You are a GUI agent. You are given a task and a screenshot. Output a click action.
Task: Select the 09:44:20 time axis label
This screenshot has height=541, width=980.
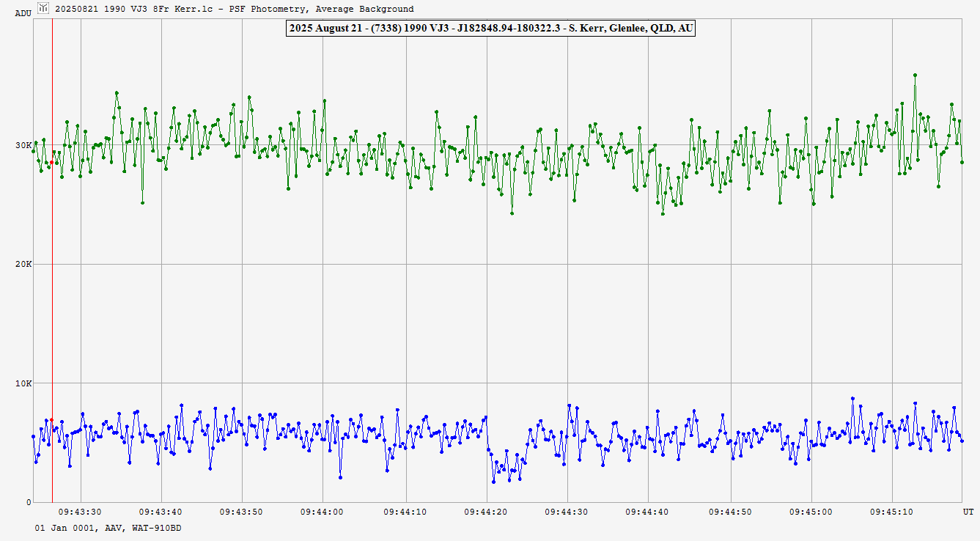pos(486,512)
